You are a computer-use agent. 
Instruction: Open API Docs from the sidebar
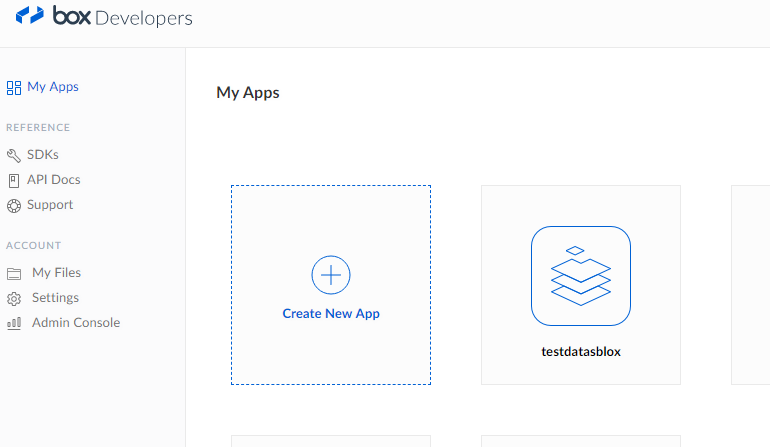pos(54,180)
